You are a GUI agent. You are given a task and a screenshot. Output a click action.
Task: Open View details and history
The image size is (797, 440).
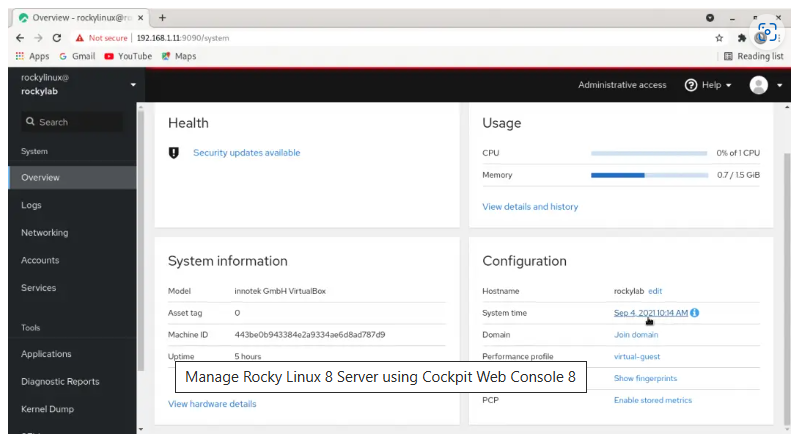[x=530, y=207]
